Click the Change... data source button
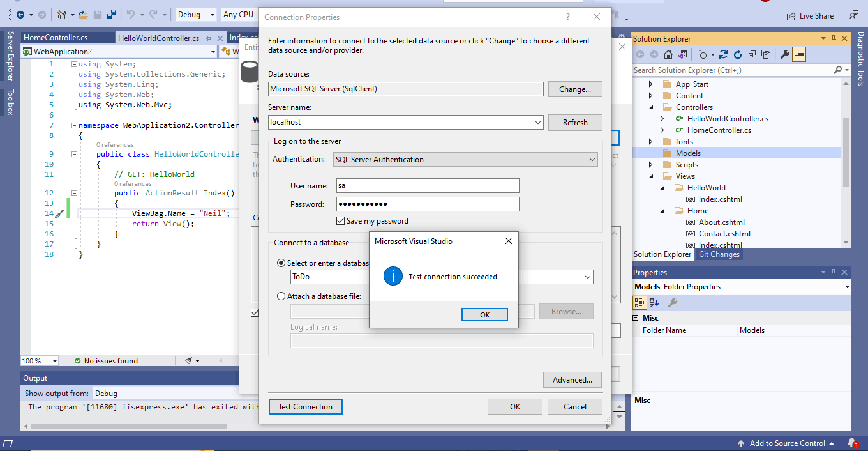This screenshot has height=451, width=868. [x=575, y=89]
